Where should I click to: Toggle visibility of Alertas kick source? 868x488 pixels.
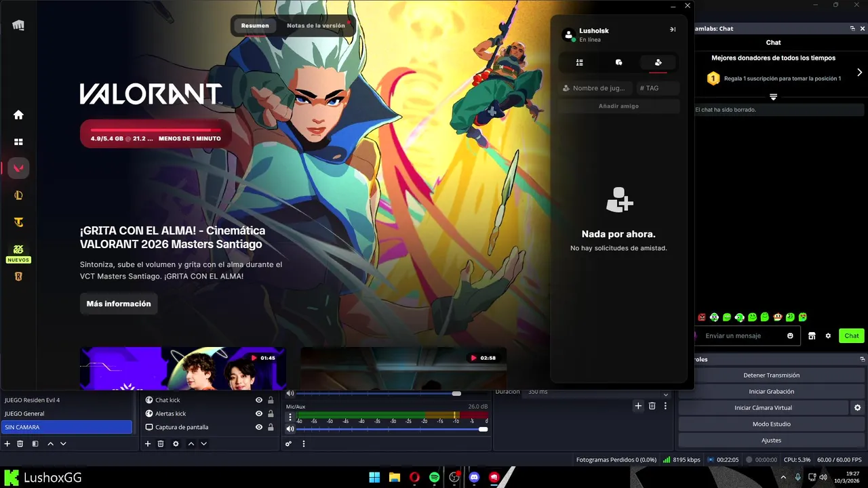coord(258,413)
